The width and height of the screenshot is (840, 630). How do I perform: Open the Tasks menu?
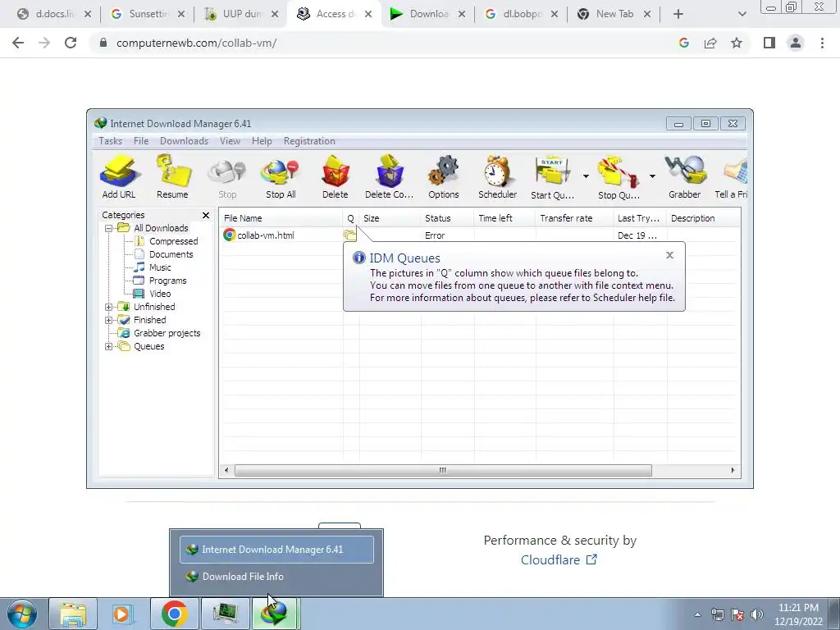coord(111,141)
